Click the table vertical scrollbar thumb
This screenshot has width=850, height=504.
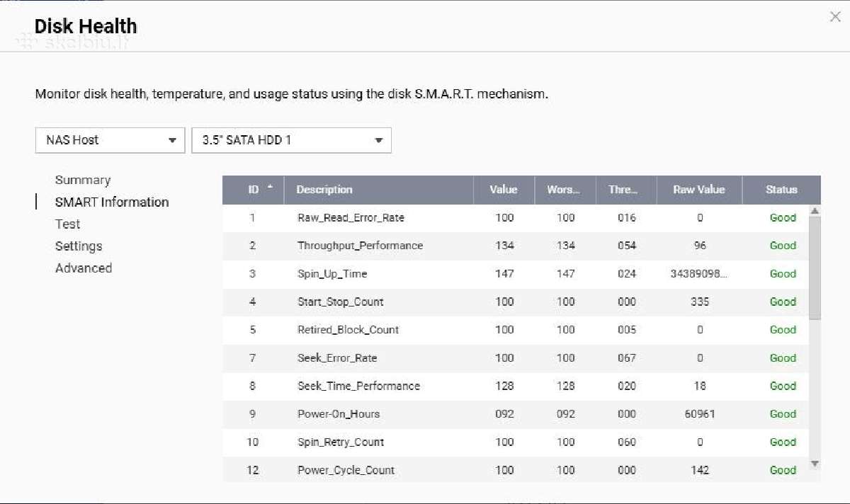point(815,268)
